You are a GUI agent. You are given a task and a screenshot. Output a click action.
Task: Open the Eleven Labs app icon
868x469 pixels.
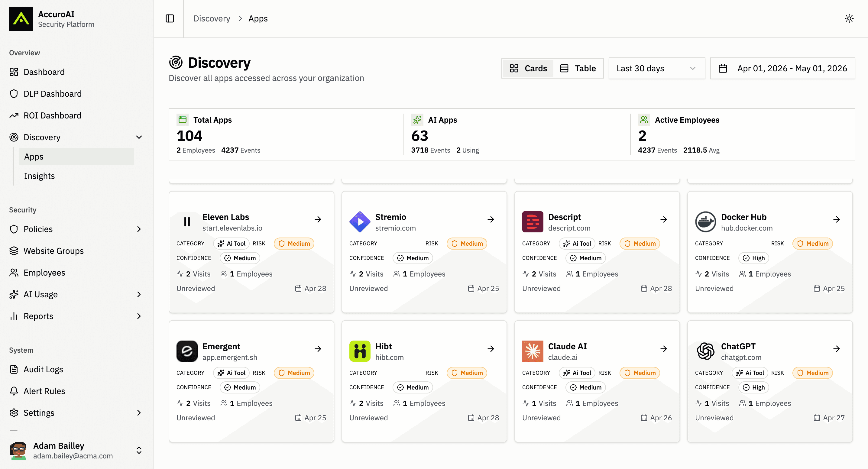click(187, 222)
